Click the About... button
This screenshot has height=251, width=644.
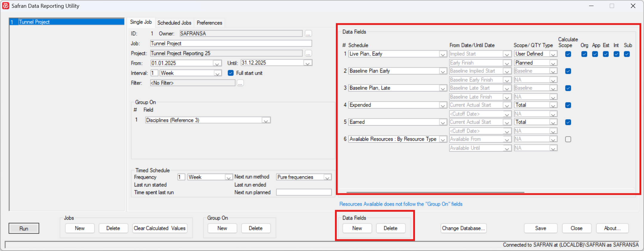pos(612,228)
